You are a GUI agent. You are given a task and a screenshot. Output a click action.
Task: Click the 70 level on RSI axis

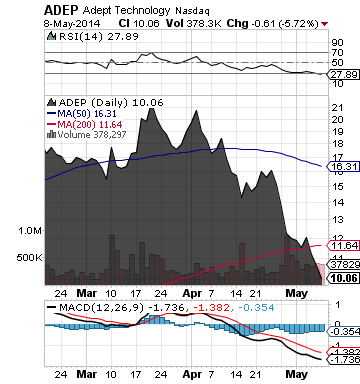click(337, 53)
